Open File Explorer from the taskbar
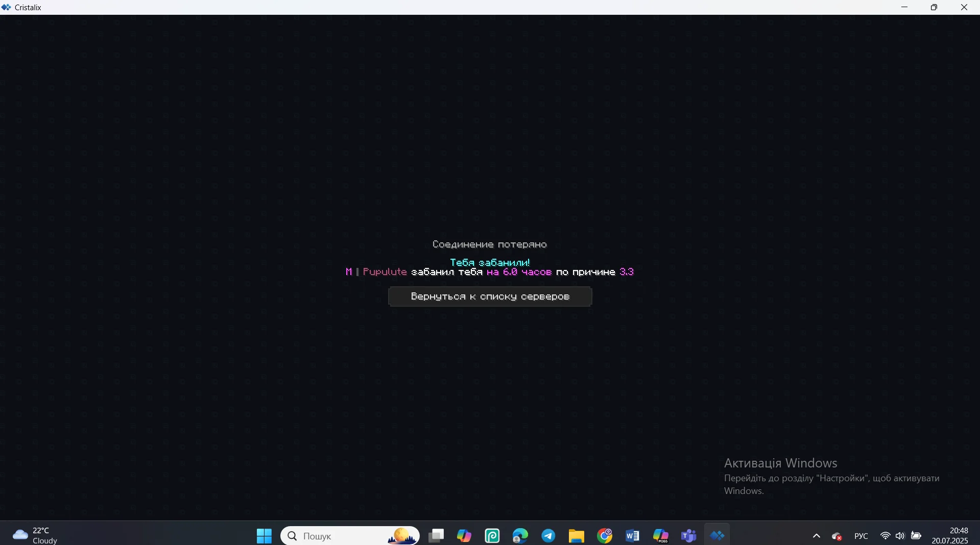Screen dimensions: 980x545 coord(577,536)
